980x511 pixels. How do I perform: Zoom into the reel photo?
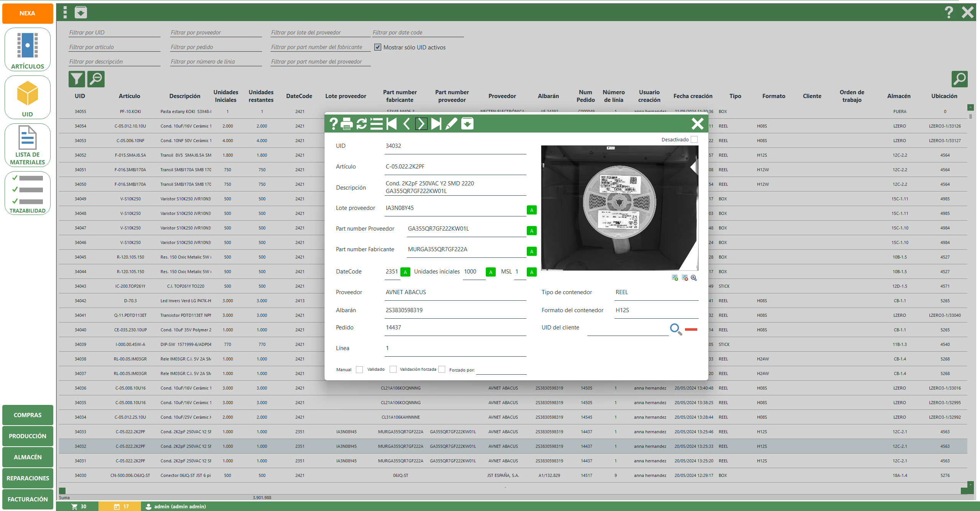coord(694,278)
